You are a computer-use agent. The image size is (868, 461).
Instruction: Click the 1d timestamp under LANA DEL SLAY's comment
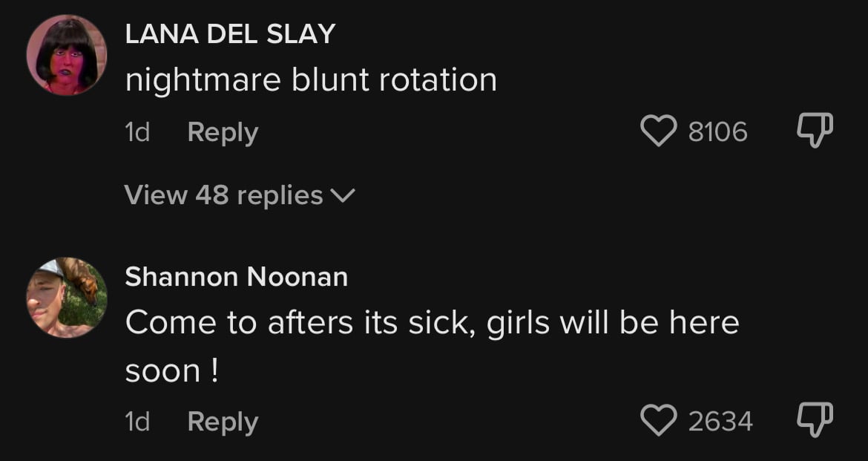point(137,132)
